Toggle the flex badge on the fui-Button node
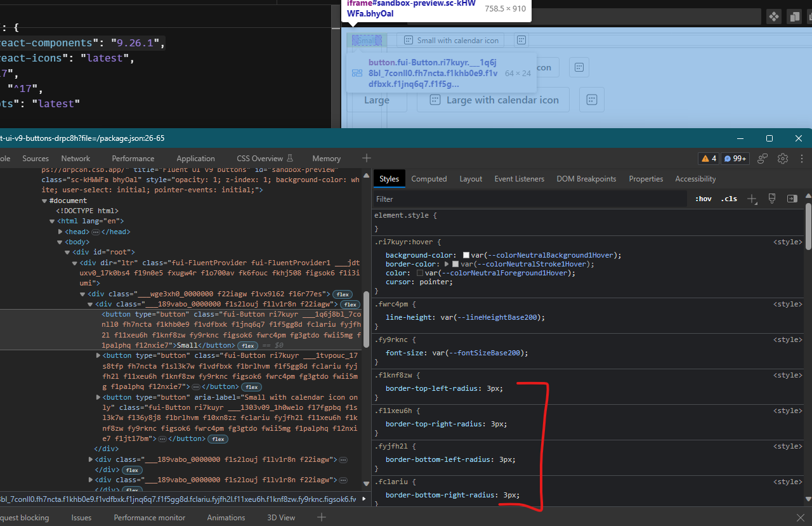The width and height of the screenshot is (812, 526). (247, 345)
